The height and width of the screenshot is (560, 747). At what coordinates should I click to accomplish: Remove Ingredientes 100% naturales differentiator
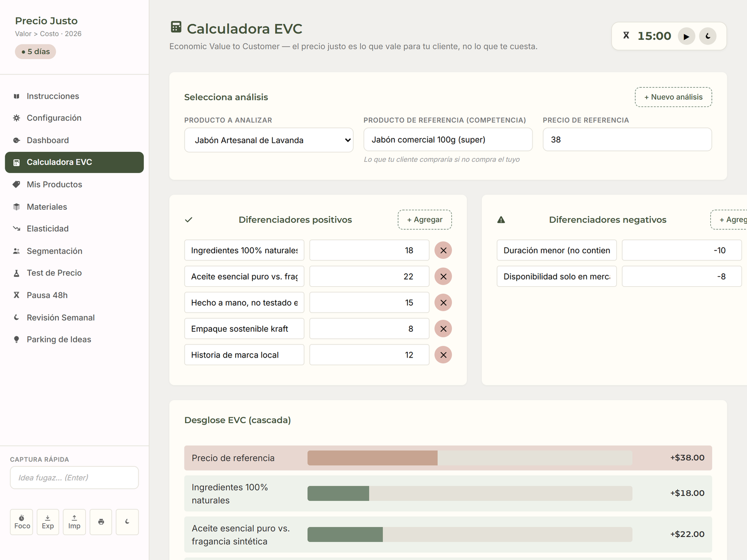pyautogui.click(x=443, y=250)
